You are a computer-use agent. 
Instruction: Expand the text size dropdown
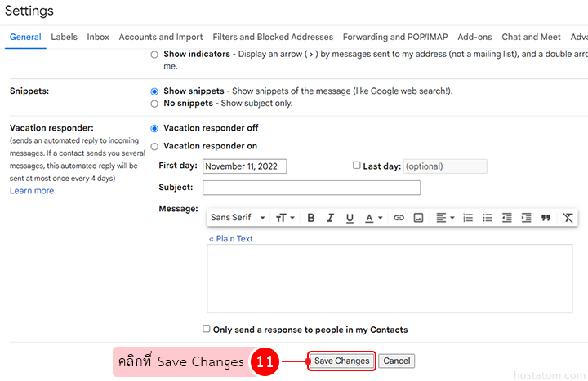[x=285, y=218]
